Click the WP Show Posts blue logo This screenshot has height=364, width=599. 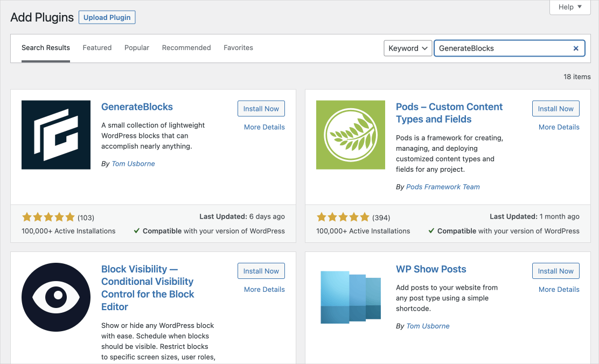click(350, 297)
